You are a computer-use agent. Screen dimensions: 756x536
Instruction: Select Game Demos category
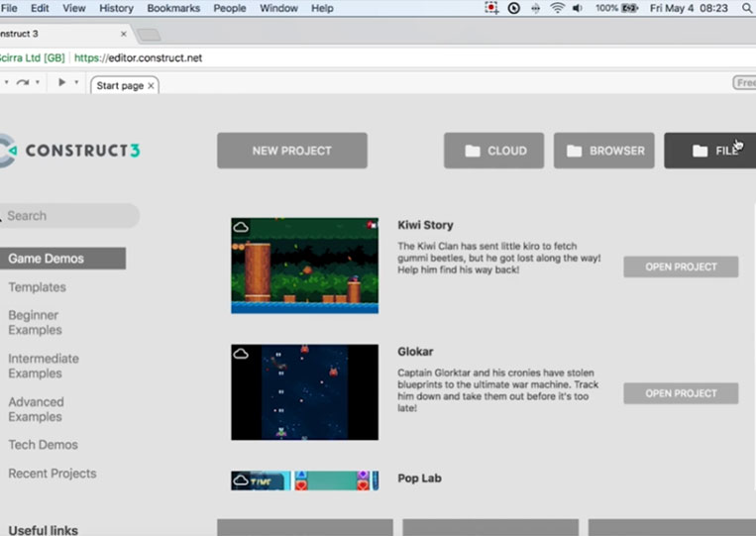click(x=62, y=259)
